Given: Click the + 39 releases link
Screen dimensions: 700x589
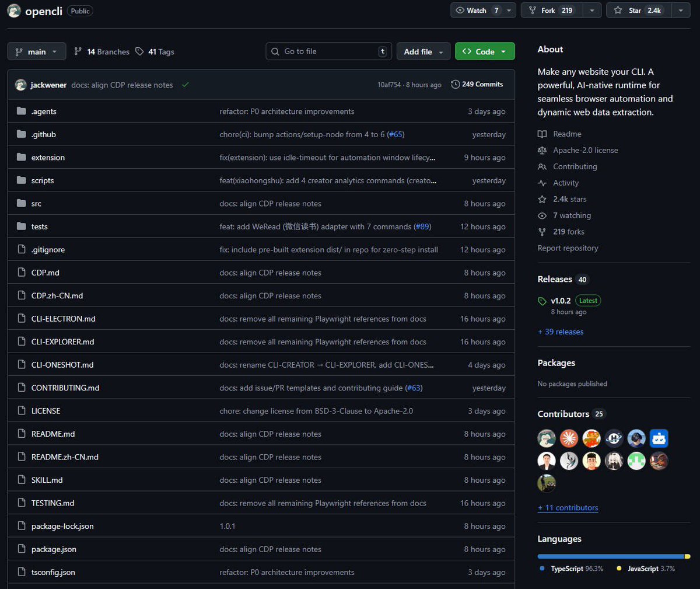Looking at the screenshot, I should pyautogui.click(x=561, y=332).
